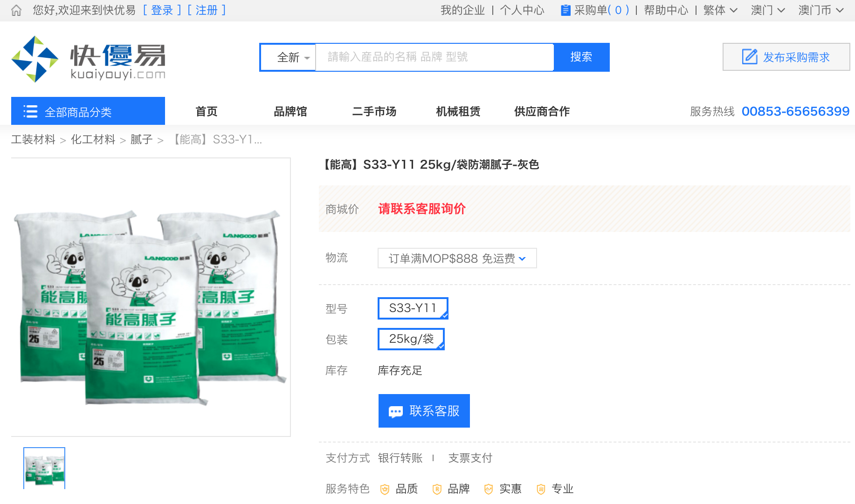Screen dimensions: 855x504
Task: Click the 品牌 service badge icon
Action: click(437, 489)
